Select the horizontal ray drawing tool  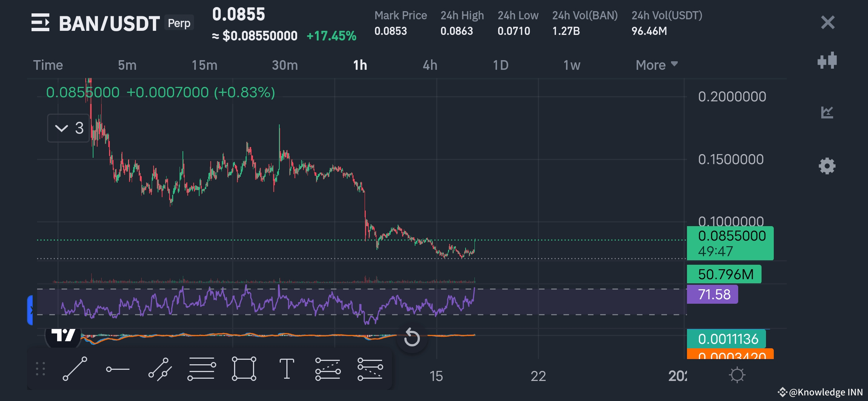[x=118, y=369]
